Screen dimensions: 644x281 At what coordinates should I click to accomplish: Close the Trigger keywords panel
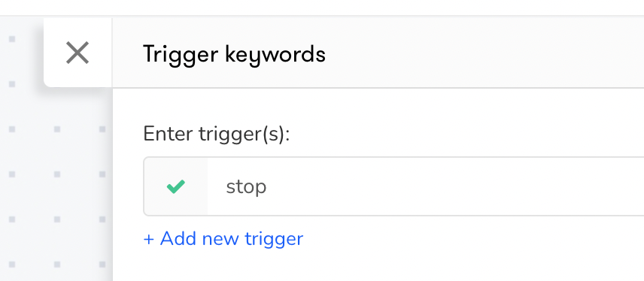point(77,53)
